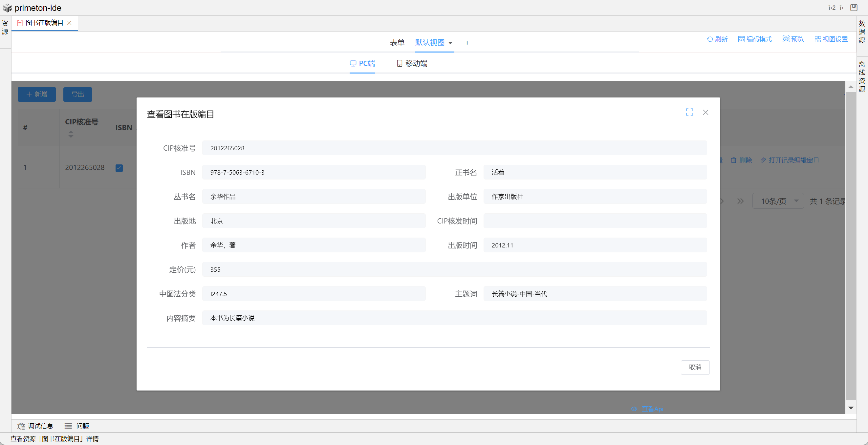Open the 预览 preview eye icon
The width and height of the screenshot is (868, 445).
(x=786, y=39)
